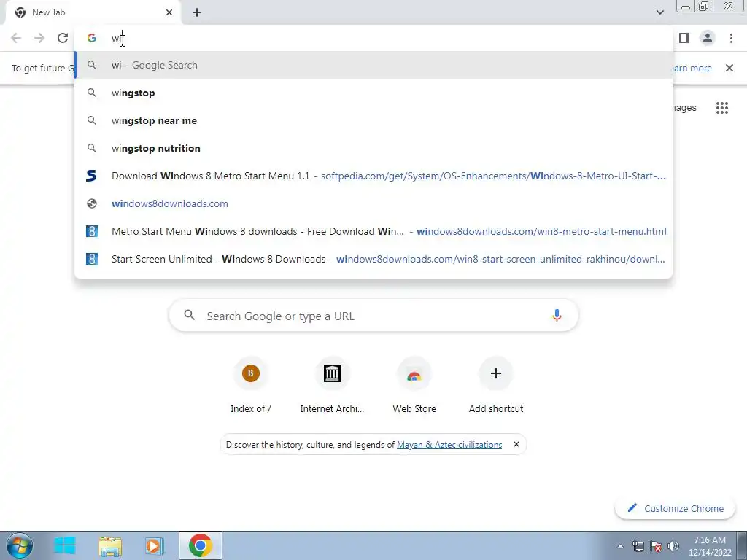747x560 pixels.
Task: Click the Chrome taskbar icon
Action: [x=201, y=545]
